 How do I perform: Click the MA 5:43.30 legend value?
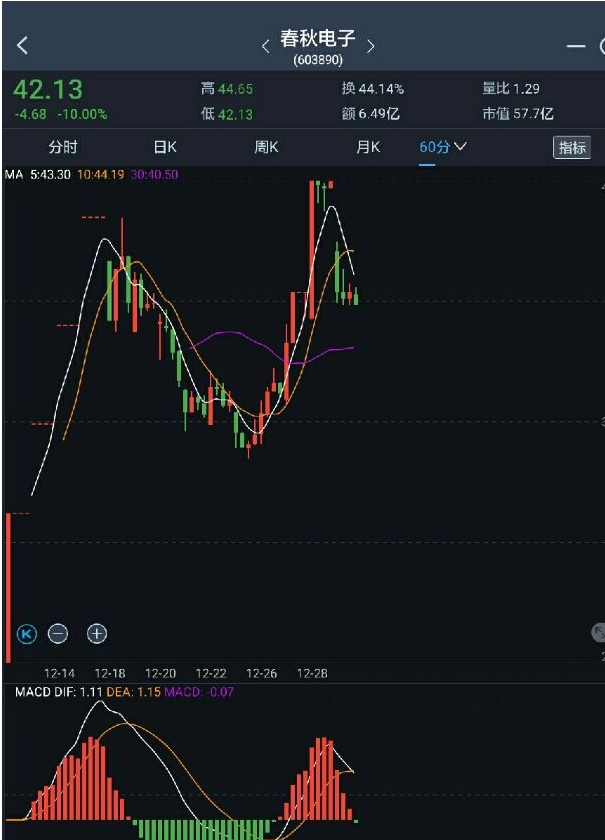tap(50, 175)
